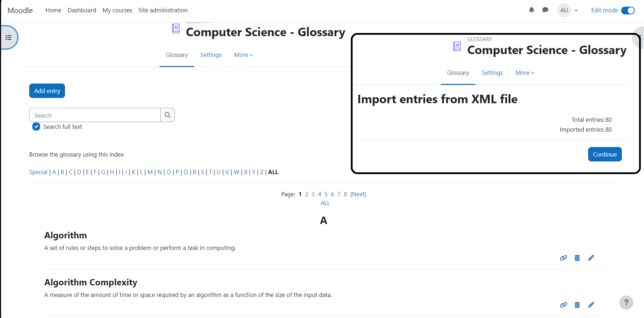Edit the Algorithm Complexity entry pencil icon
The image size is (644, 318).
point(591,305)
